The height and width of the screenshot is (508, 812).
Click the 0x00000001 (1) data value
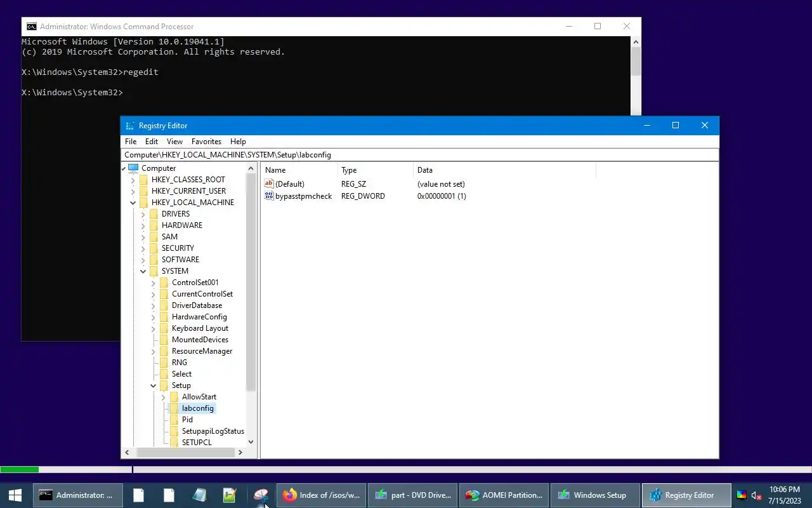(x=442, y=196)
